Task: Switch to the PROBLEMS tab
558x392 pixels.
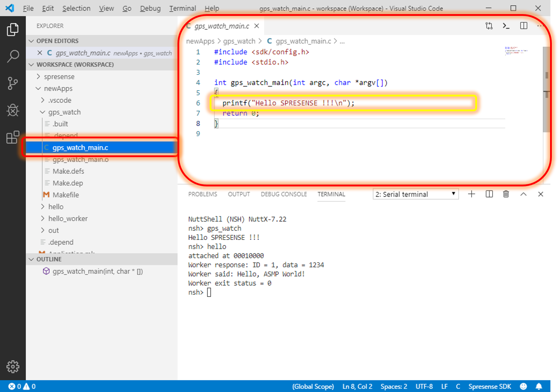Action: (202, 194)
